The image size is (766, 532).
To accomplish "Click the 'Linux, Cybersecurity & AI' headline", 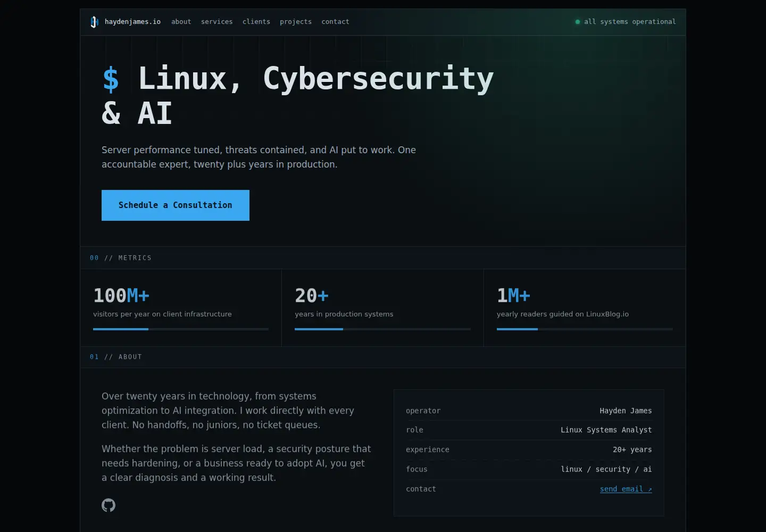I will tap(298, 96).
